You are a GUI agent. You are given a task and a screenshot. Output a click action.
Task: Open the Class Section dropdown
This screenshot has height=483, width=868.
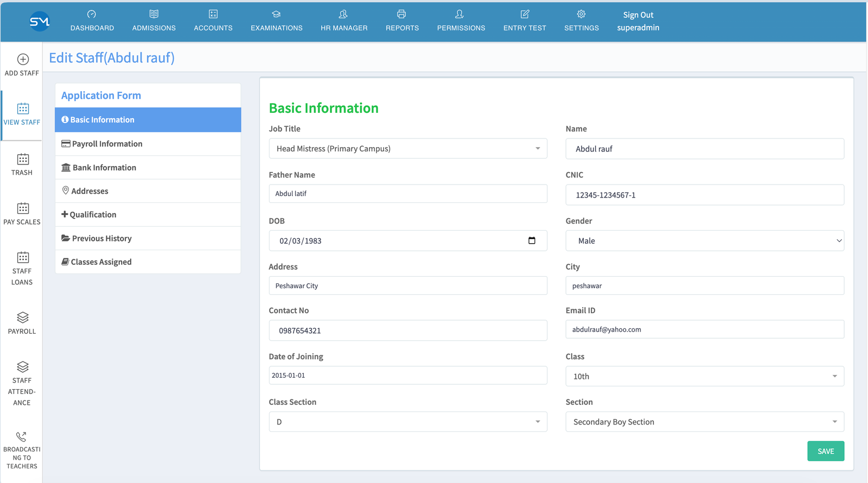pos(408,422)
